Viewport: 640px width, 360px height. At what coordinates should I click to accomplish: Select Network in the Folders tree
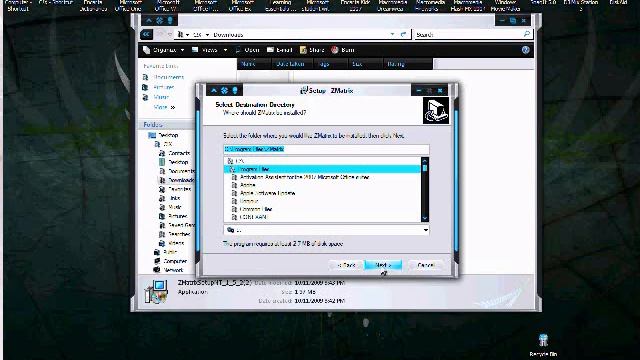169,270
